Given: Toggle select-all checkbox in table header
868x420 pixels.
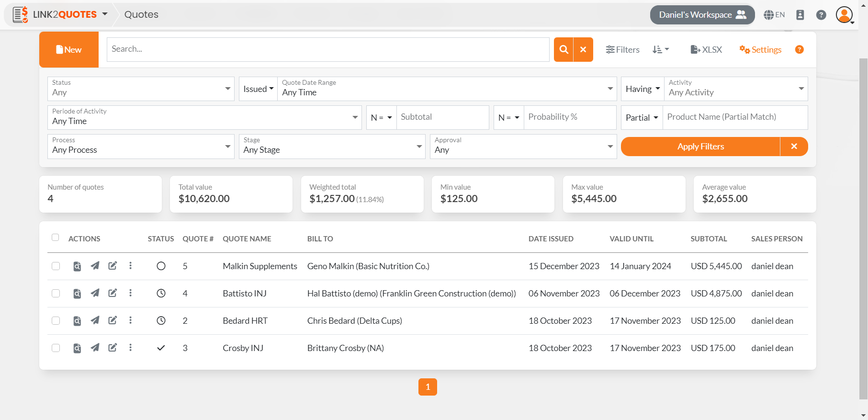Looking at the screenshot, I should [56, 238].
